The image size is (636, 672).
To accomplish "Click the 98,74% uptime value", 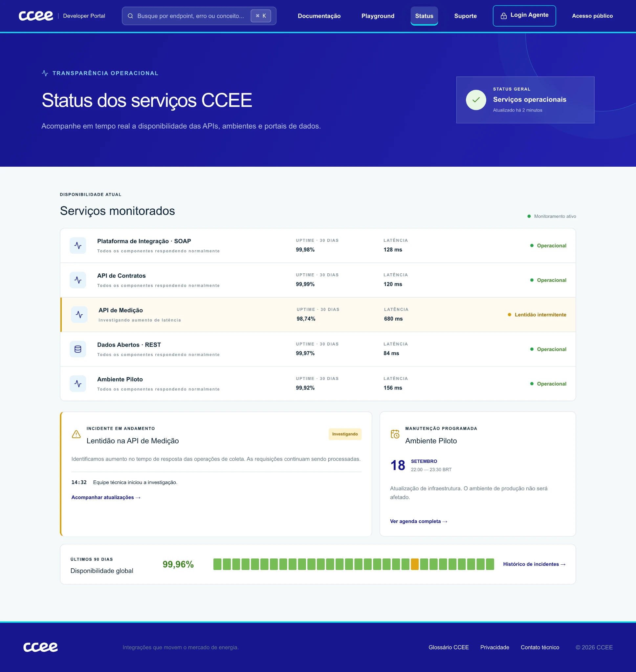I will pos(306,319).
